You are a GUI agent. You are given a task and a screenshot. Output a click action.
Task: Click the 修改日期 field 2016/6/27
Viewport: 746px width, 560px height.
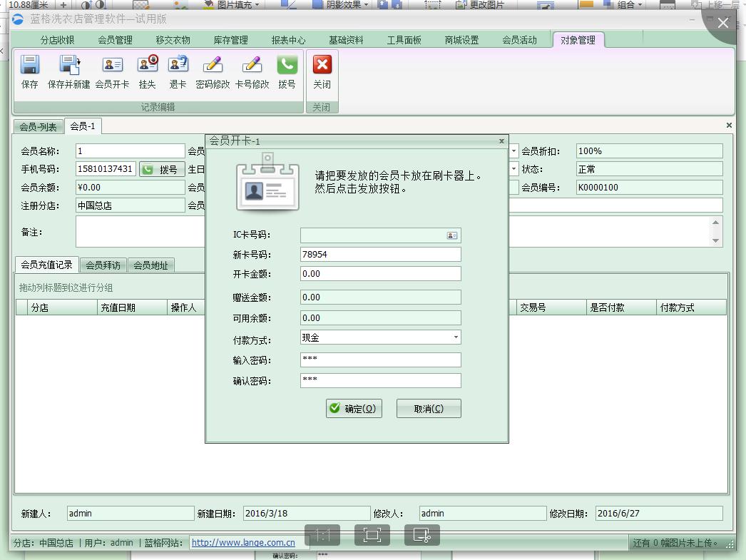click(659, 514)
